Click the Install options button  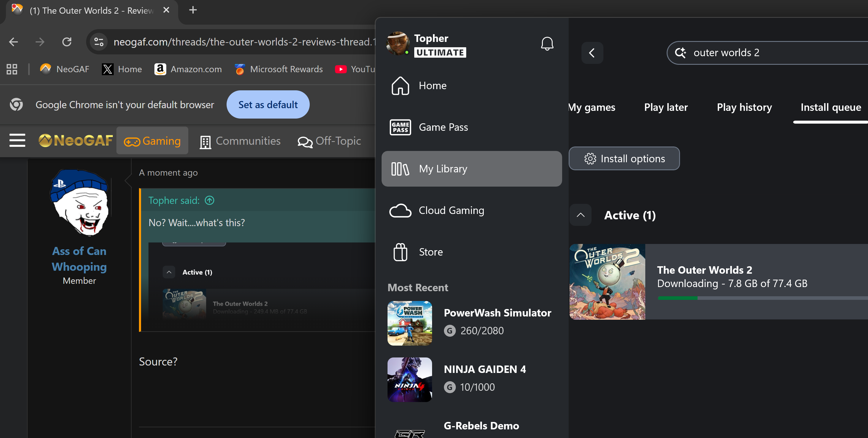point(624,158)
